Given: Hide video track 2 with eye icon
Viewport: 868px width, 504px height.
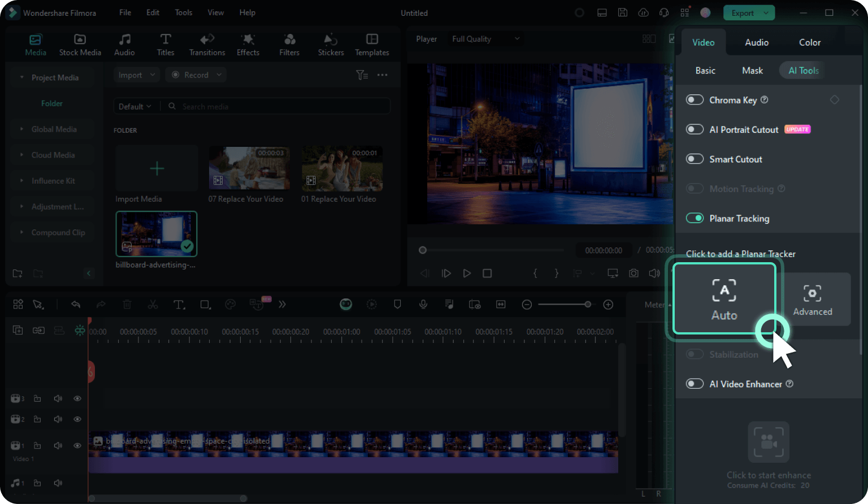Looking at the screenshot, I should [x=77, y=419].
